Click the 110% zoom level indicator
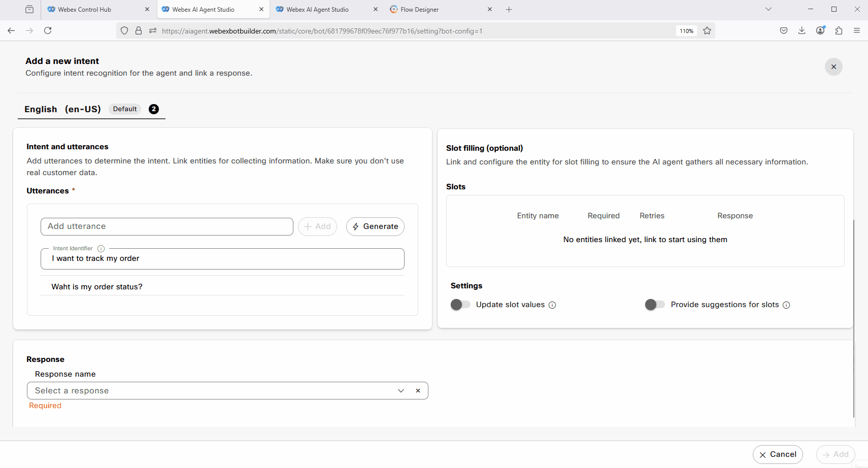Viewport: 868px width, 468px height. 686,31
